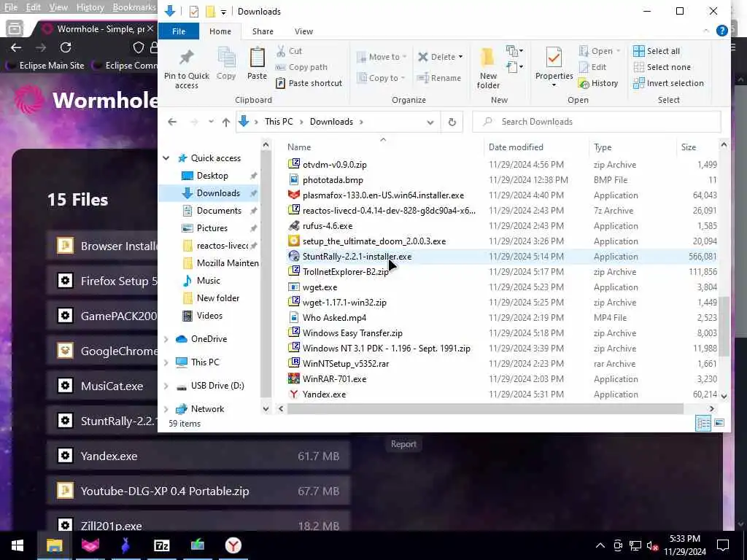The image size is (747, 560).
Task: Click Edit in the Open group
Action: click(592, 67)
